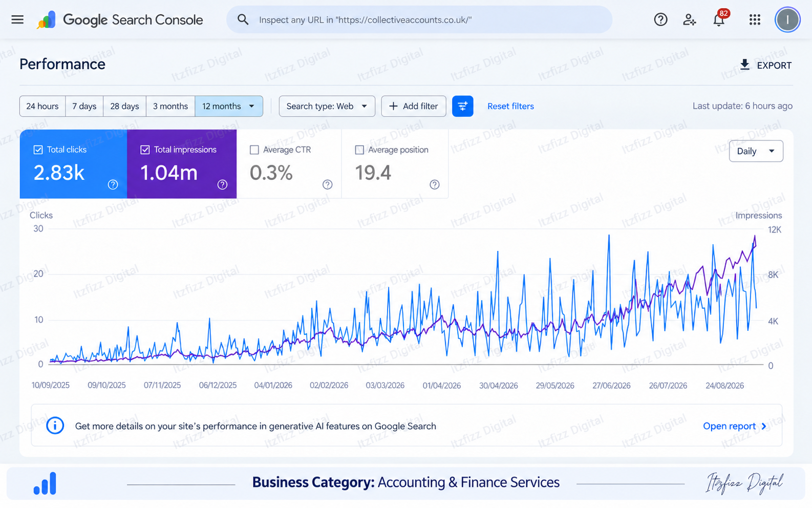The image size is (812, 508).
Task: Open the generative AI report link
Action: point(735,426)
